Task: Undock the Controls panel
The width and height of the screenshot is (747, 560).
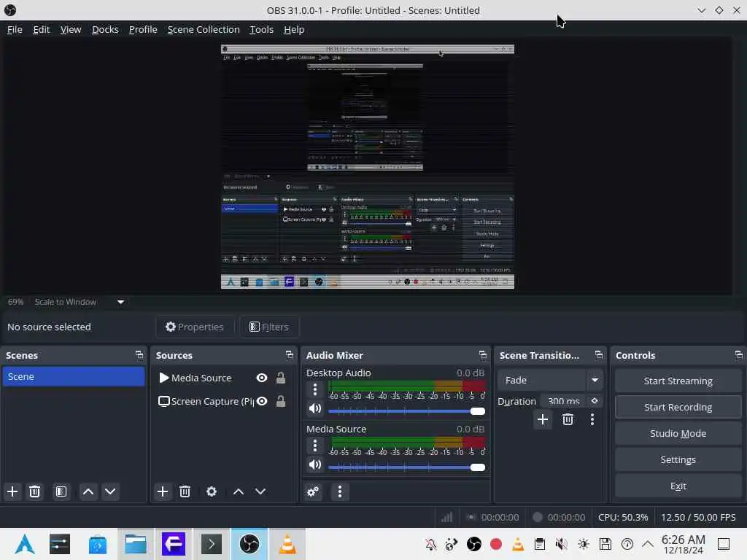Action: [x=738, y=355]
